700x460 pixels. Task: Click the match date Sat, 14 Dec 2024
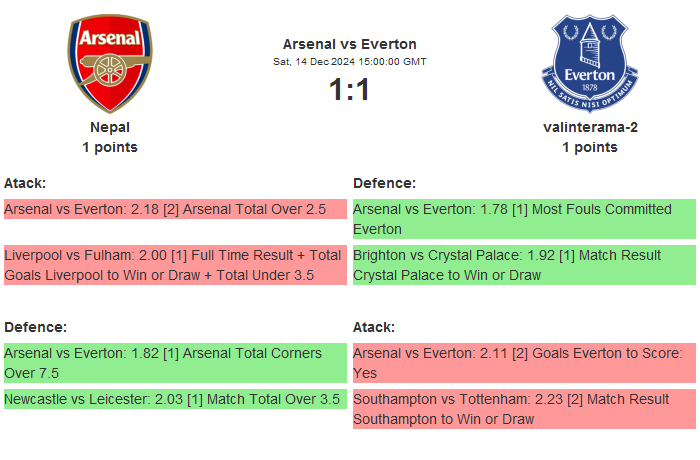click(x=349, y=62)
